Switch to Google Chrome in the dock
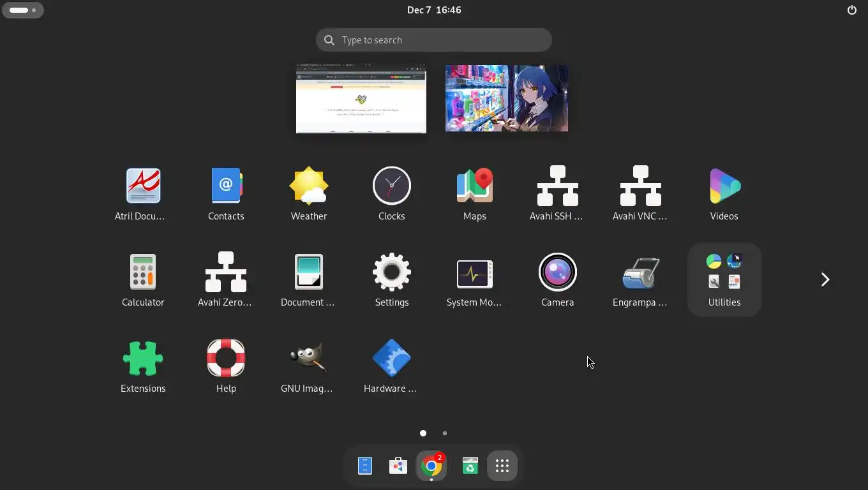Screen dimensions: 868x490 pos(431,466)
